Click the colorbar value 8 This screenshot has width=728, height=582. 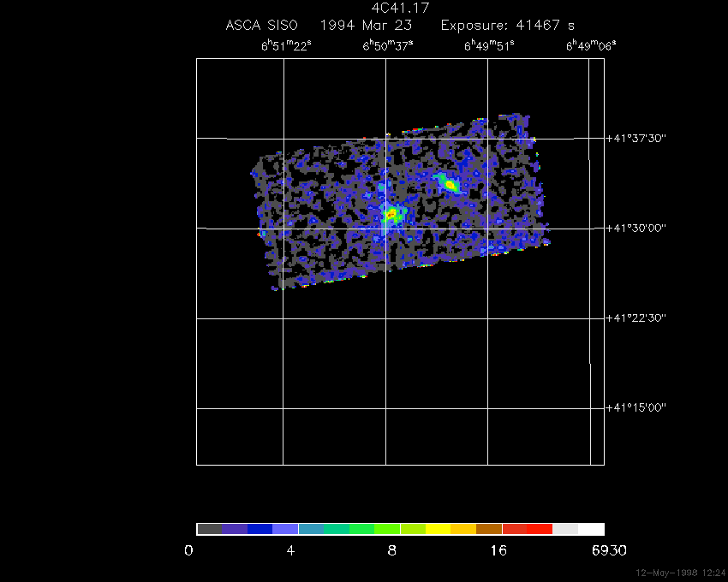(392, 551)
